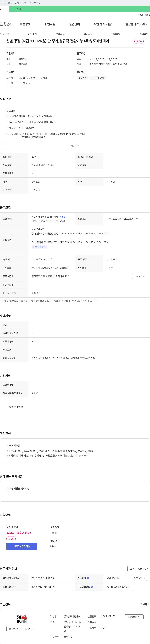Image resolution: width=150 pixels, height=644 pixels.
Task: Open the 실업급여 menu
Action: tap(74, 24)
